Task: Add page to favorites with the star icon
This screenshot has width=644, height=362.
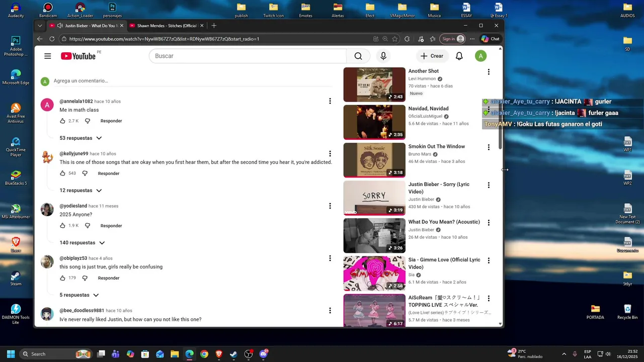Action: pyautogui.click(x=395, y=39)
